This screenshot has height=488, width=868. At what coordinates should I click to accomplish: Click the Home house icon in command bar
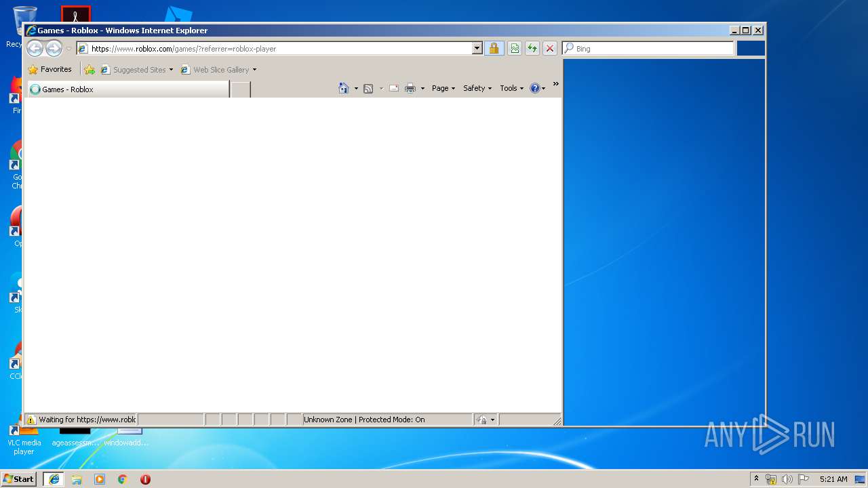[x=344, y=88]
